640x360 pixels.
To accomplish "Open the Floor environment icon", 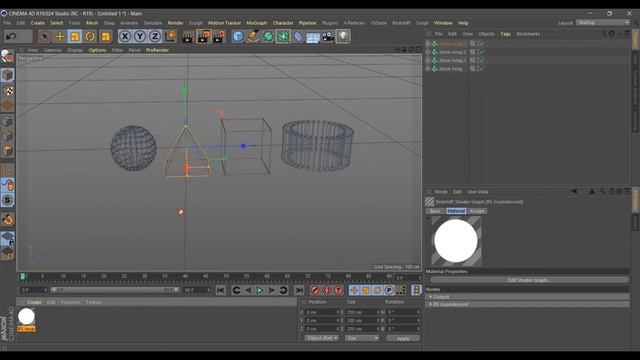I will click(x=313, y=37).
